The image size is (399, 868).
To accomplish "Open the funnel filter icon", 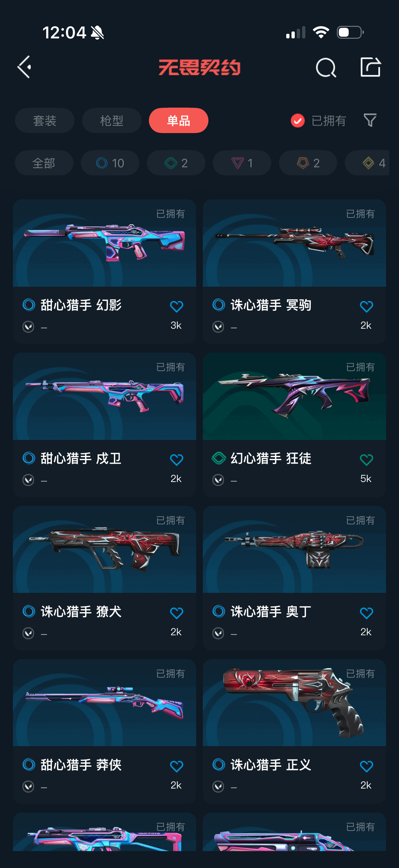I will click(370, 120).
